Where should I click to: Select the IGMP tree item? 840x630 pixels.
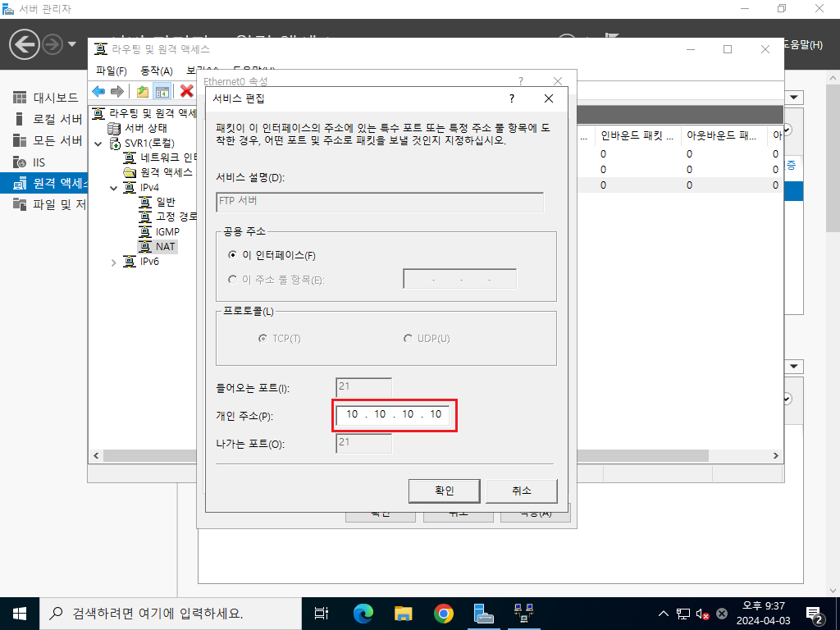[159, 232]
